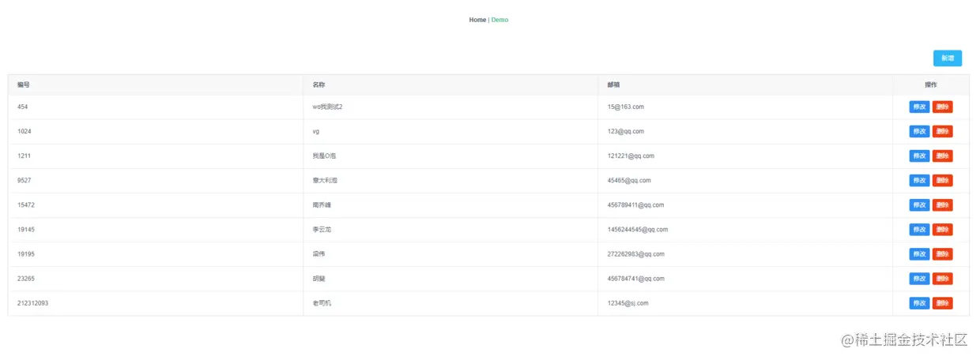Viewport: 980px width, 360px height.
Task: Select ID cell 454
Action: (156, 107)
